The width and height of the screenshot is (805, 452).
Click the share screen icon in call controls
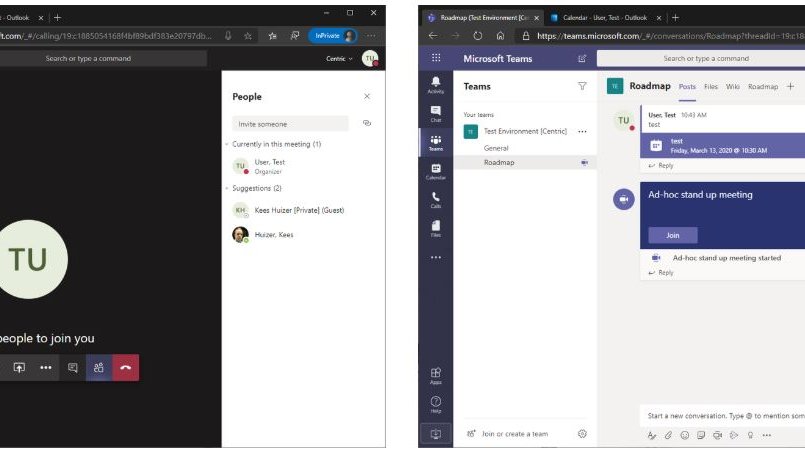point(19,368)
